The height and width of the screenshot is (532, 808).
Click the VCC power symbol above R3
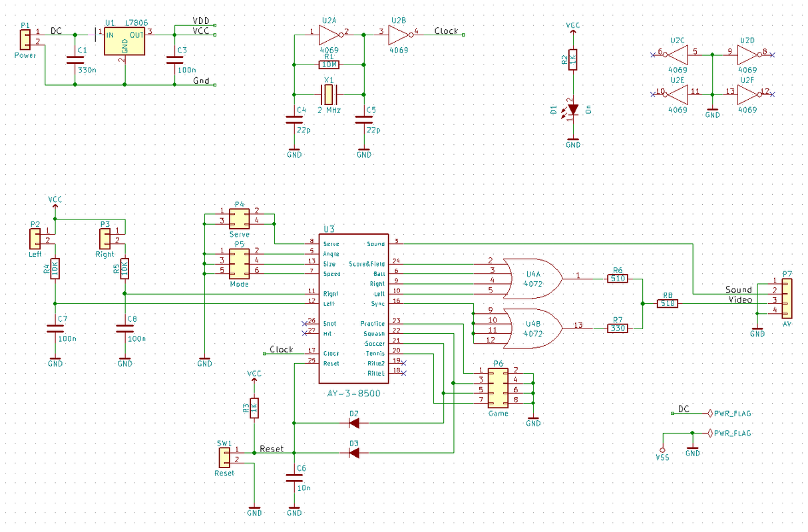pyautogui.click(x=254, y=377)
